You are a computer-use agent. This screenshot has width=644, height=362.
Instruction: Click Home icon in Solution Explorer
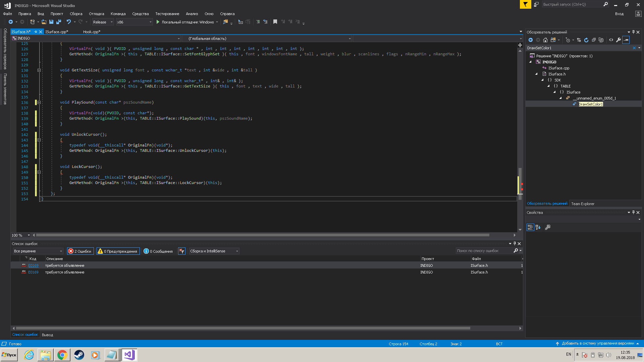[x=545, y=40]
